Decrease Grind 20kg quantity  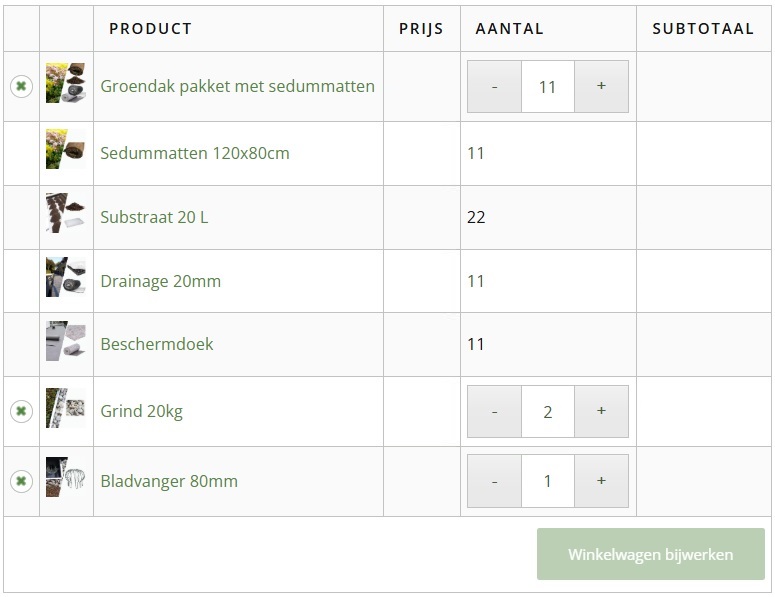495,411
